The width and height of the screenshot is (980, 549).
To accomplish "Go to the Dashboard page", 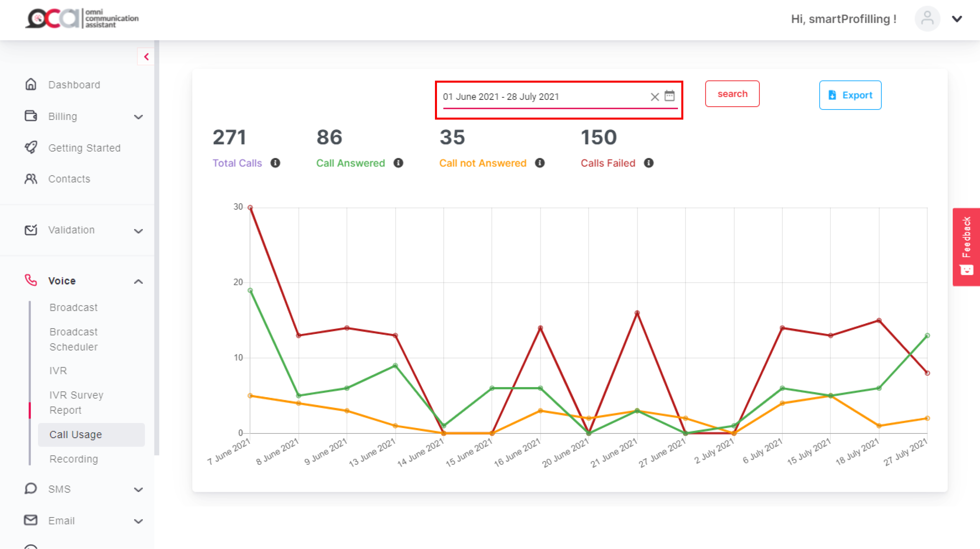I will coord(74,85).
